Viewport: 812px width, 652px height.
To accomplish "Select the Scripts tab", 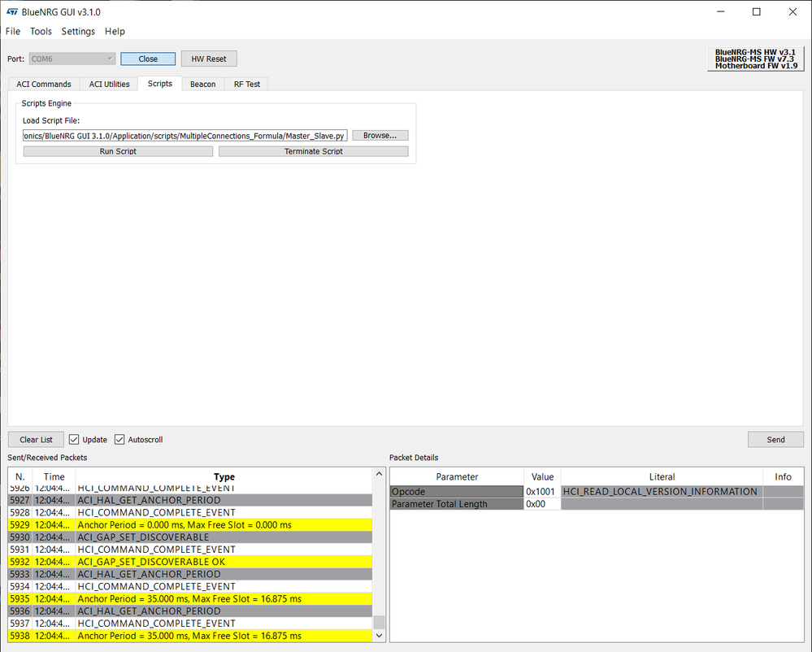I will tap(160, 84).
